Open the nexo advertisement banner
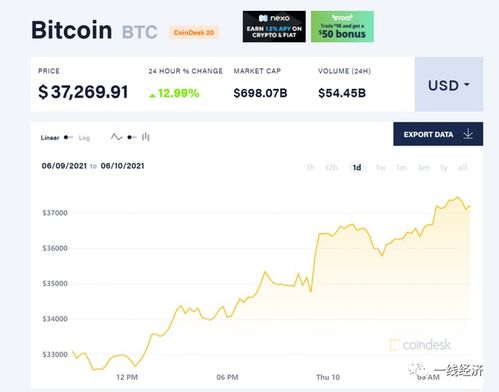499x392 pixels. click(x=274, y=27)
